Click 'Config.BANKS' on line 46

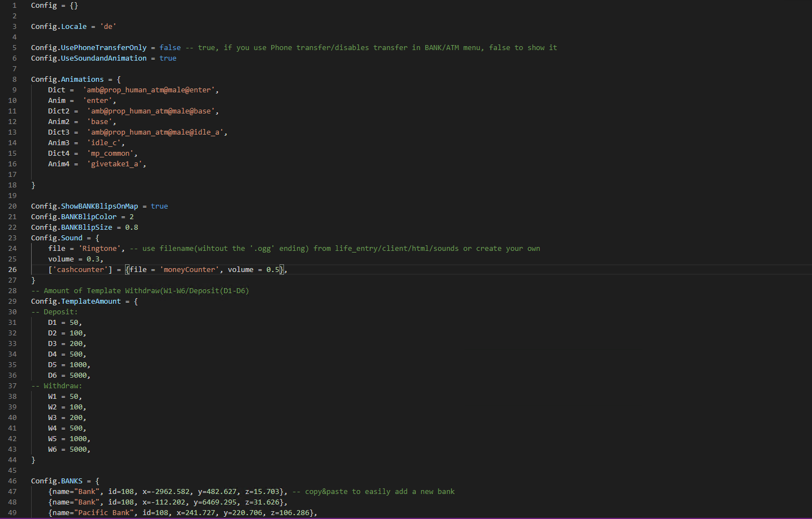coord(57,481)
